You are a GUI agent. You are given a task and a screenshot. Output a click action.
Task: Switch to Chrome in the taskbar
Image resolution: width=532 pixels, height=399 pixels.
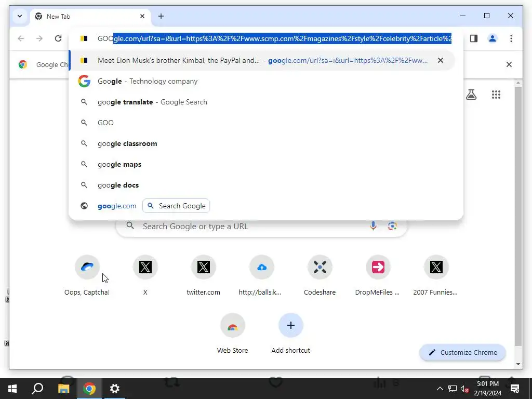tap(89, 389)
